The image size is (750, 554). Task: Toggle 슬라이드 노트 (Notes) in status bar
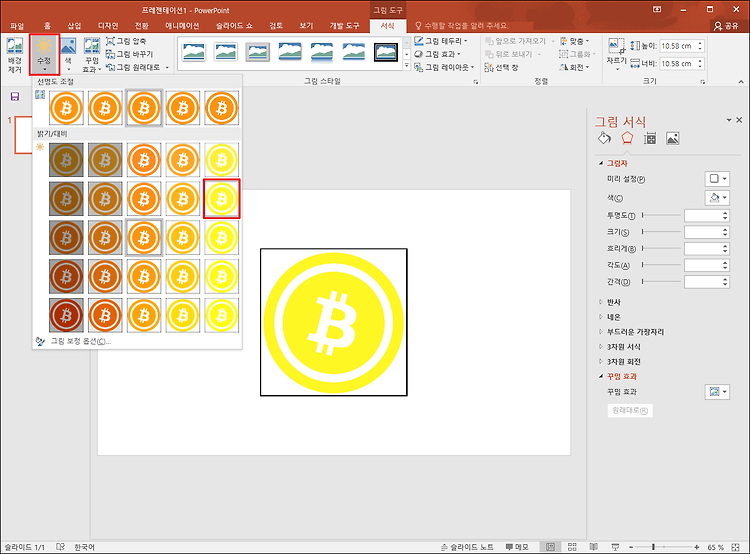[x=467, y=547]
